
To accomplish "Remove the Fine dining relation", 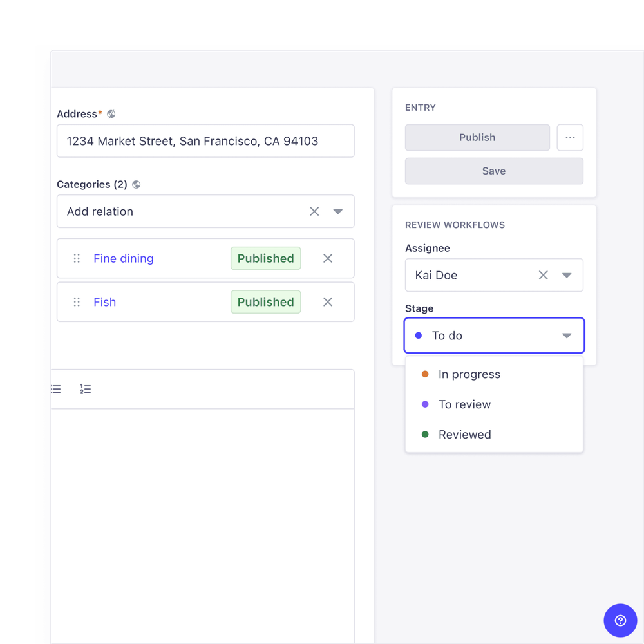I will [x=328, y=258].
